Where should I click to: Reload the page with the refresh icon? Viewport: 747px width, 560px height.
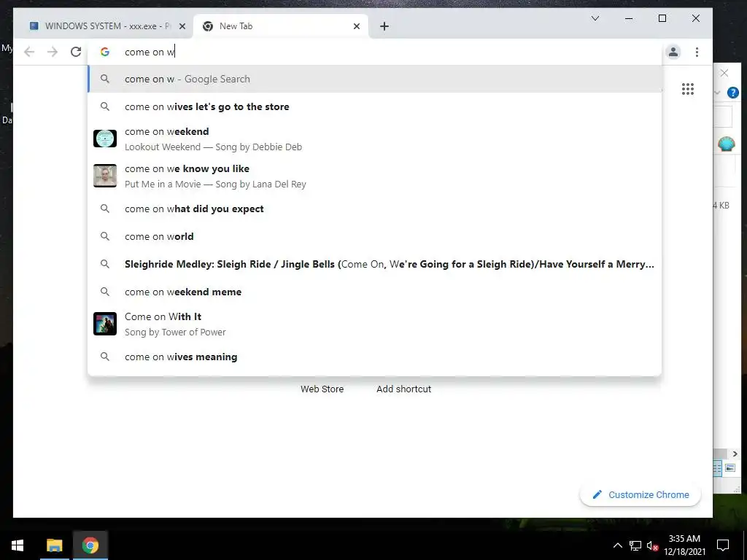point(76,52)
